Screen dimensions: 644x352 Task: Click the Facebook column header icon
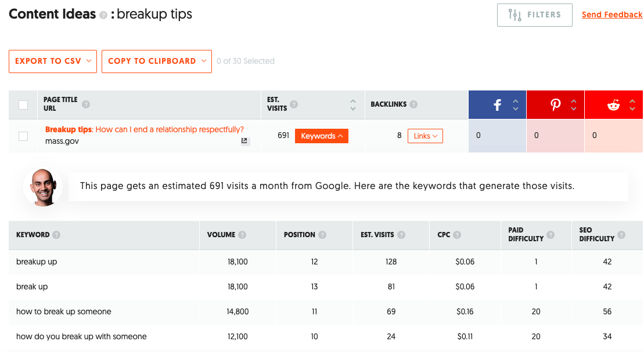(498, 105)
